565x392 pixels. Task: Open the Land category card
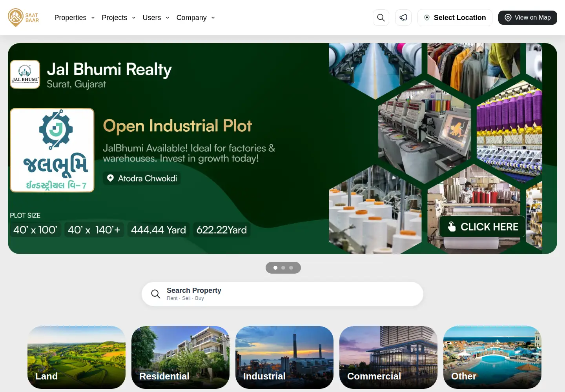77,358
